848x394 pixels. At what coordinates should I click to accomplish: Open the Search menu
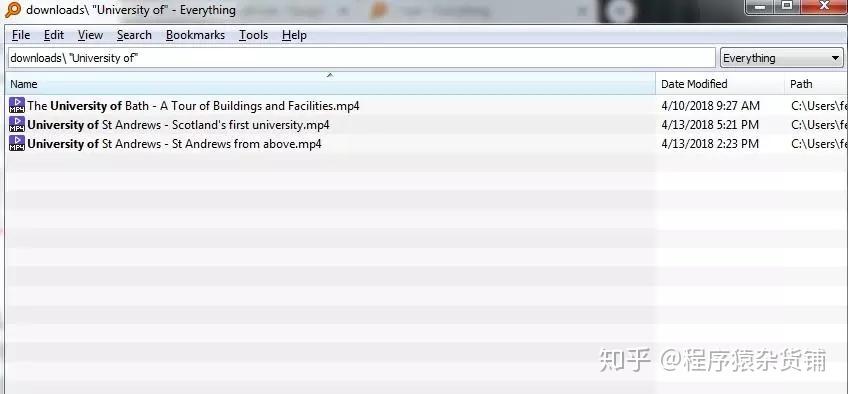[x=134, y=35]
